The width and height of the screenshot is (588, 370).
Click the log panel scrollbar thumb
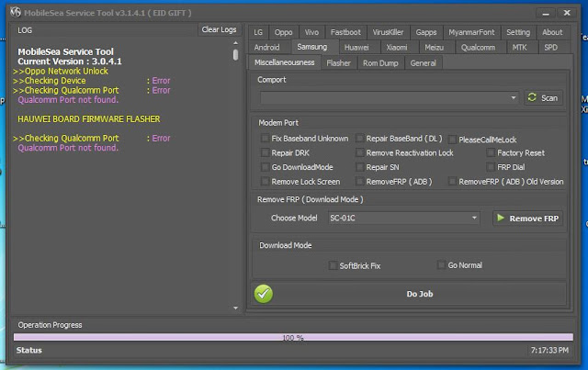coord(235,55)
